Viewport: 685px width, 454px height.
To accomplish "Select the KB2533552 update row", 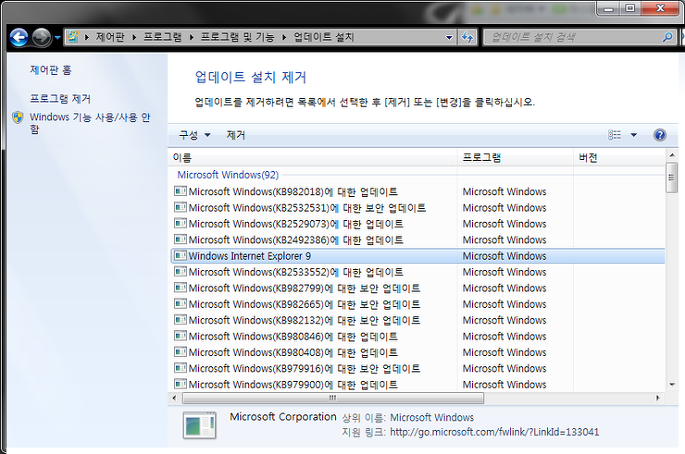I will tap(417, 272).
